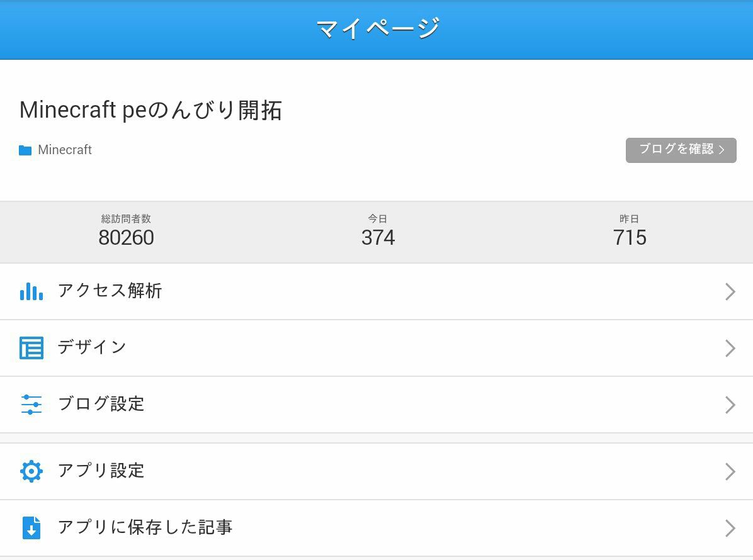Screen dimensions: 753x560
Task: Click chevron on アプリに保存した記事 row
Action: pos(730,528)
